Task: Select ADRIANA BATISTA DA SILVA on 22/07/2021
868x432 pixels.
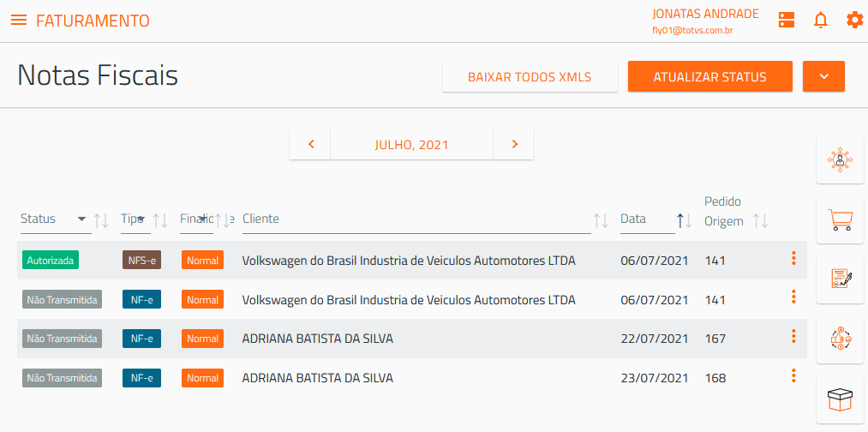Action: click(x=318, y=339)
